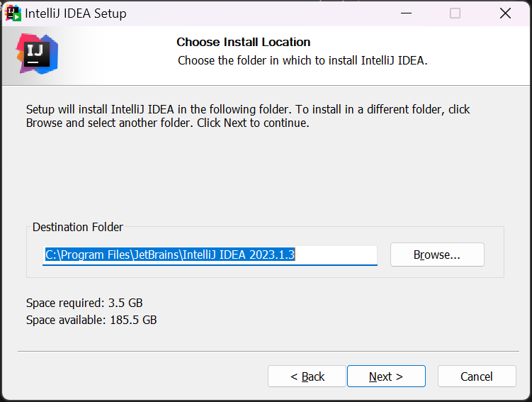532x402 pixels.
Task: Open the Browse... folder picker
Action: (437, 255)
